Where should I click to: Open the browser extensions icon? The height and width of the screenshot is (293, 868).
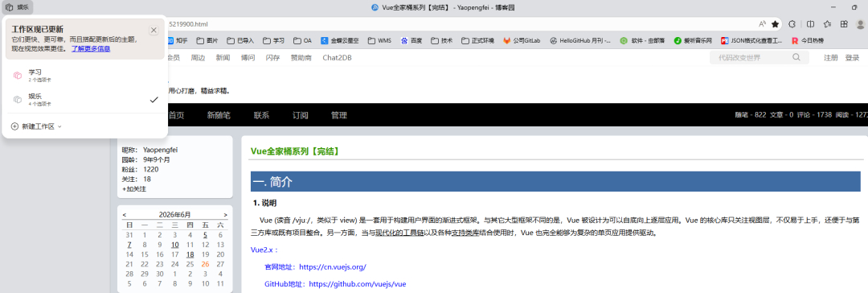[792, 24]
